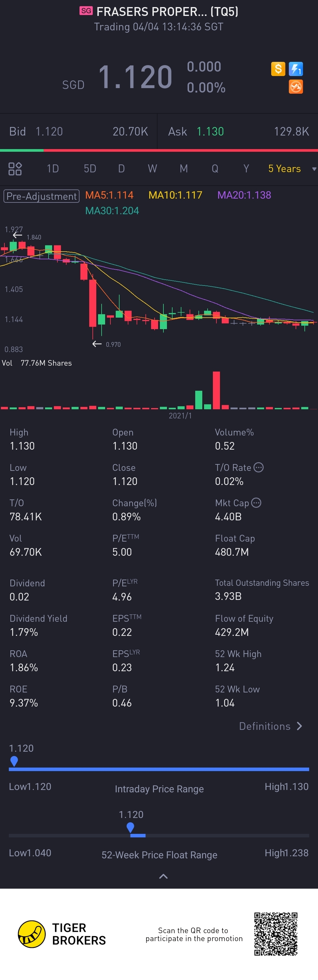Tap the promotion QR code

coord(276,933)
